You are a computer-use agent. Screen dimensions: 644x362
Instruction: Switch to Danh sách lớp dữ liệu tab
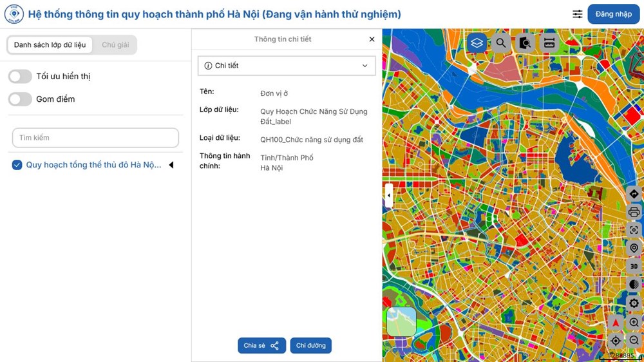tap(50, 45)
